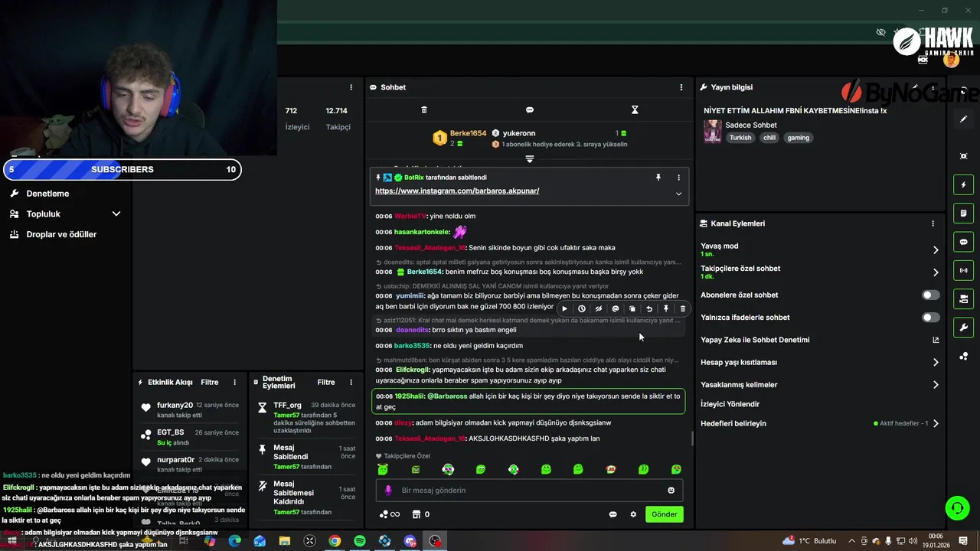980x551 pixels.
Task: Open the emoji picker in the message box
Action: (671, 491)
